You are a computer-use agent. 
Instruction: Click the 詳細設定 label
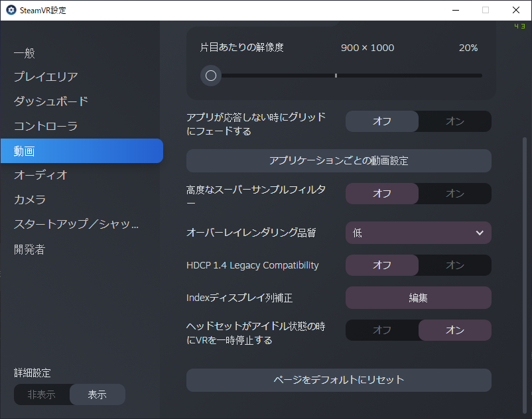(33, 373)
